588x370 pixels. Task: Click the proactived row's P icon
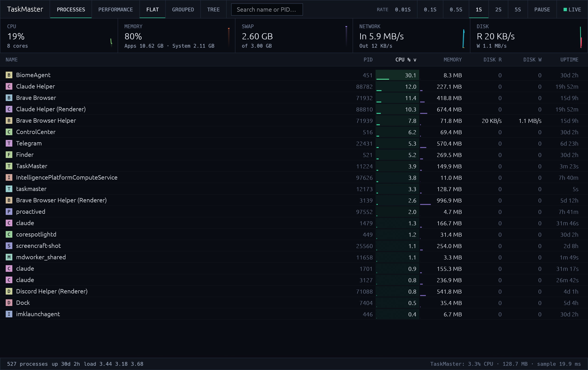[x=9, y=212]
